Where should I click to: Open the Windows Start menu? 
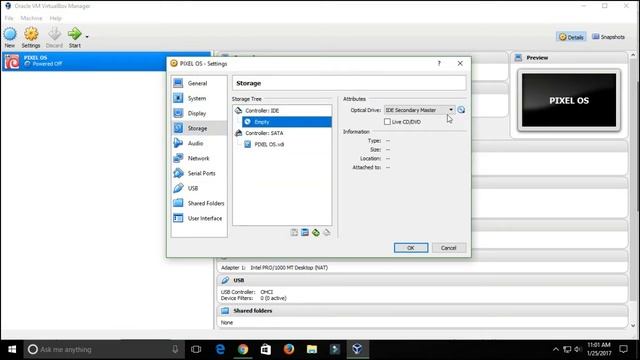(12, 349)
